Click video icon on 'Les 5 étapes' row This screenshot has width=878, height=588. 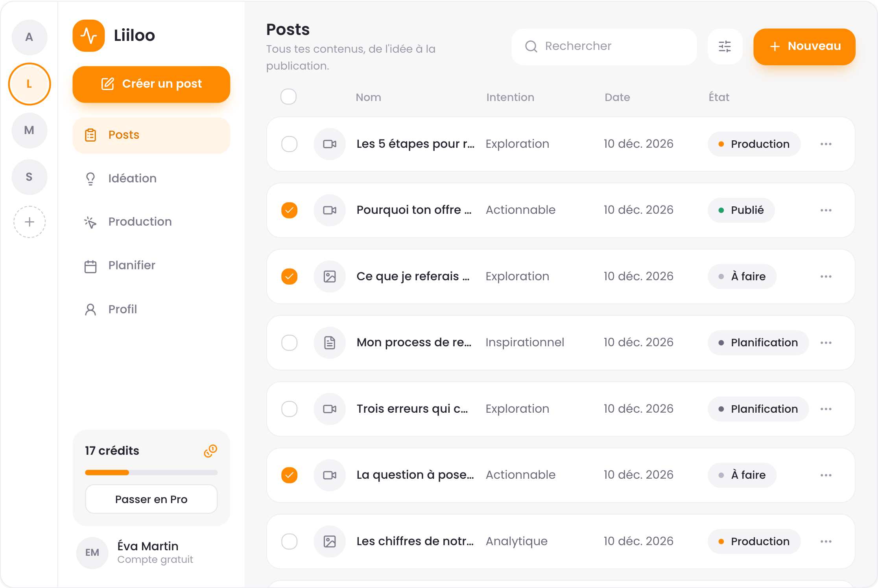(330, 144)
